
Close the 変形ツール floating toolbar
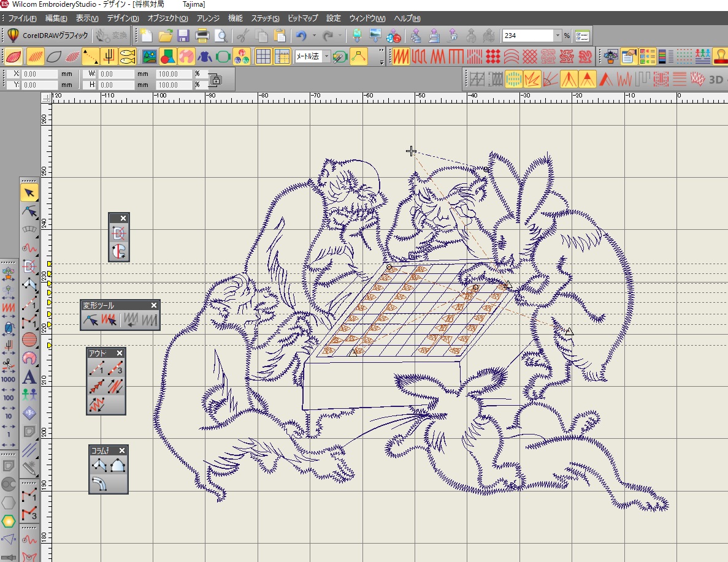click(154, 305)
